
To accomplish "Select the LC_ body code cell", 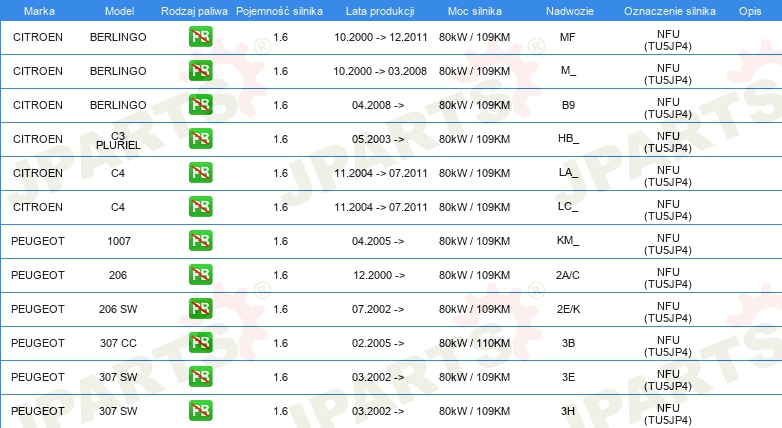I will click(568, 207).
